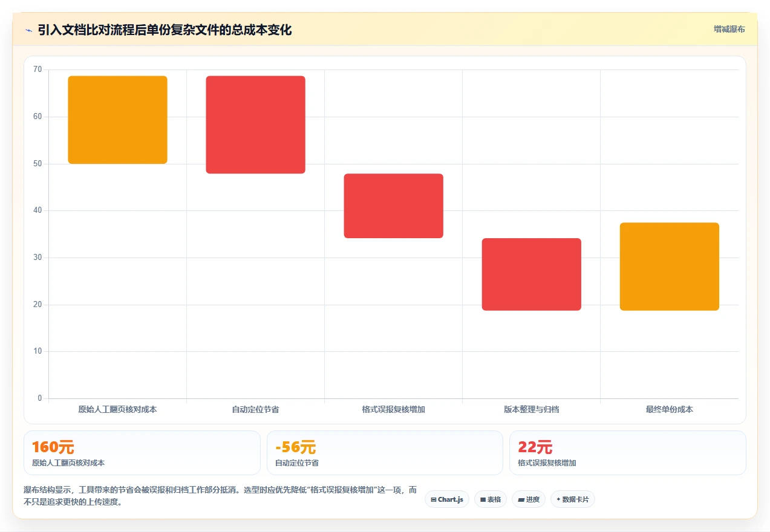Click the orange 最终单份成本 bar

[x=669, y=267]
